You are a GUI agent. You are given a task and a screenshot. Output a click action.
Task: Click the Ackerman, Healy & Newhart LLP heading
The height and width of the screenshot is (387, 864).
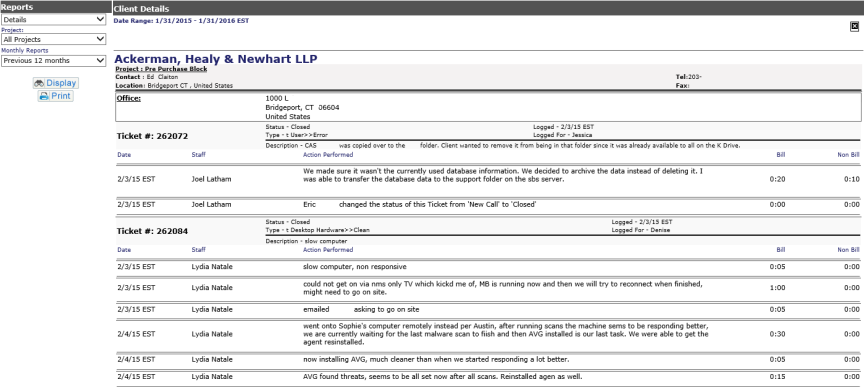(216, 59)
